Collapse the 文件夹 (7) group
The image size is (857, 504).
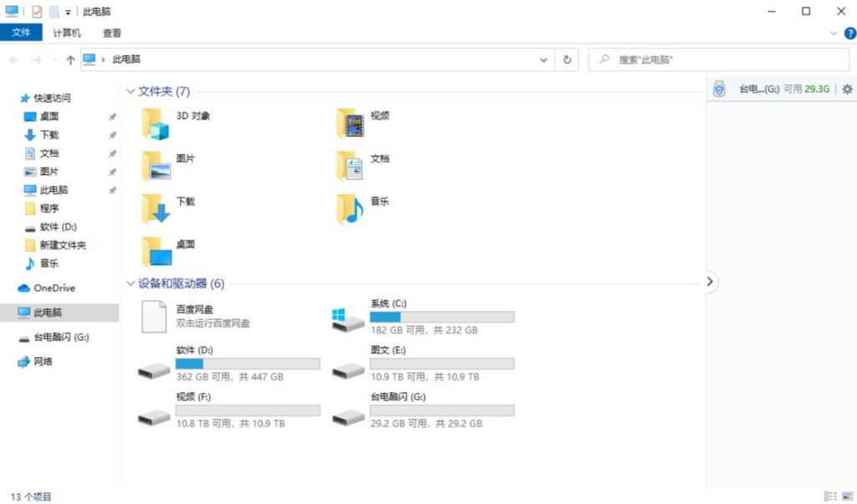click(x=130, y=91)
